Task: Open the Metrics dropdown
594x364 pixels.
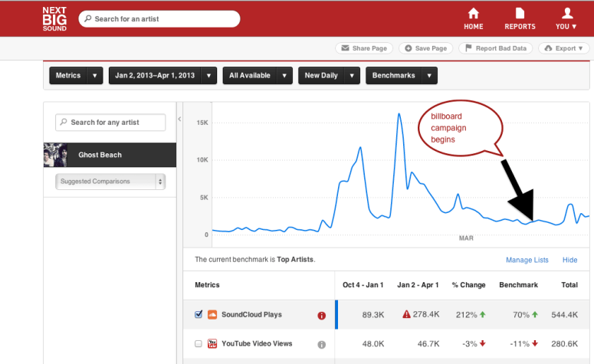Action: (76, 76)
